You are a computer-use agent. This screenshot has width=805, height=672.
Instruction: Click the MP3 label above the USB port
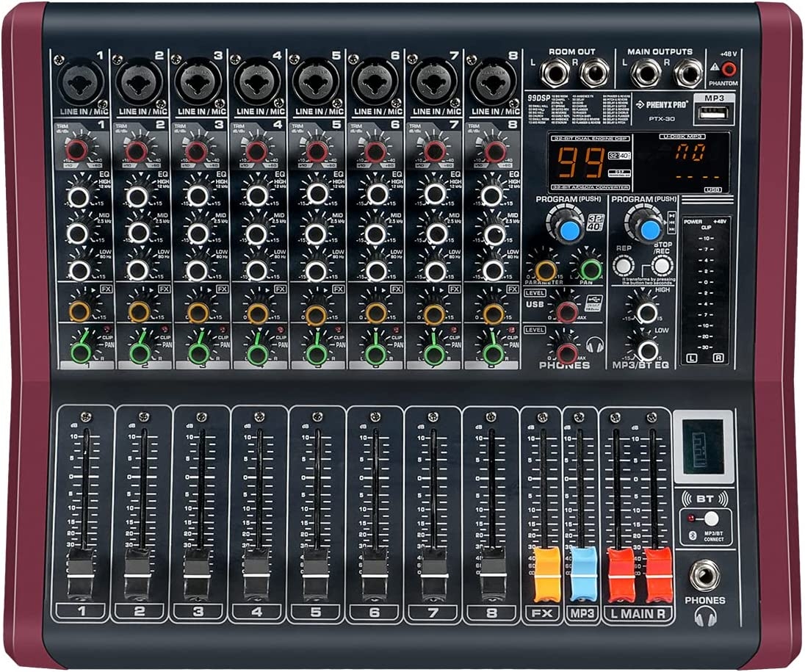[715, 99]
